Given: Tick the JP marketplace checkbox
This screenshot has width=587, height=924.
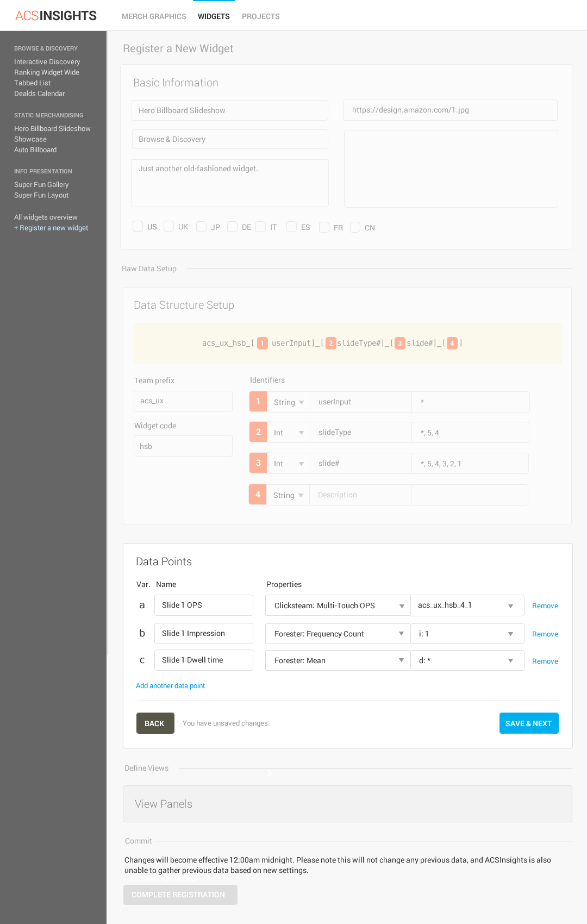Looking at the screenshot, I should tap(202, 227).
